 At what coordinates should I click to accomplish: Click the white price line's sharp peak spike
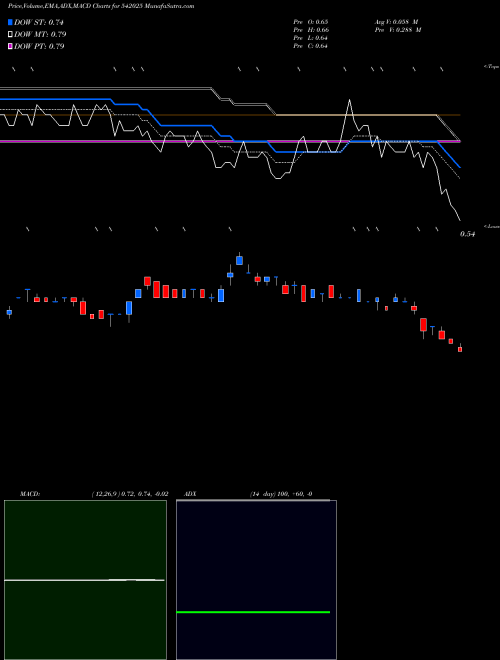point(349,101)
